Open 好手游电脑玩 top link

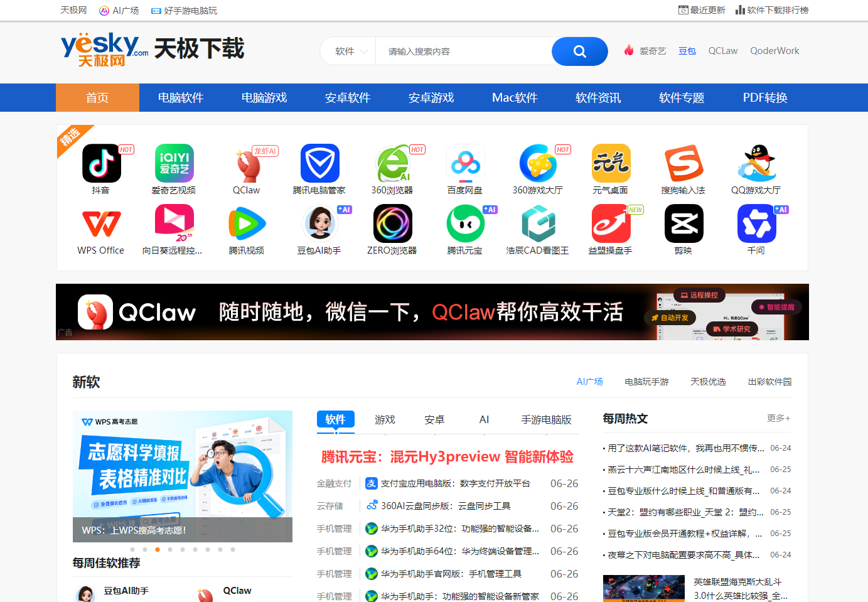(185, 10)
